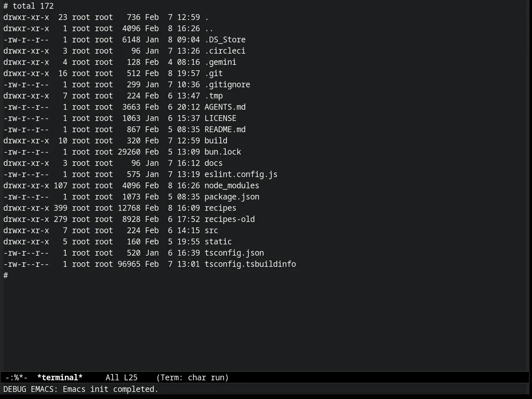Click the LICENSE file name

coord(220,118)
